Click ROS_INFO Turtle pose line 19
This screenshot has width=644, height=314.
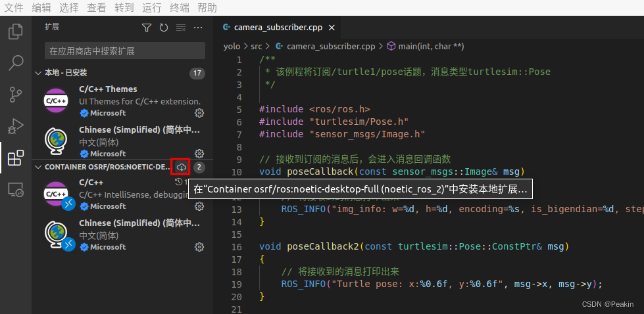tap(441, 284)
